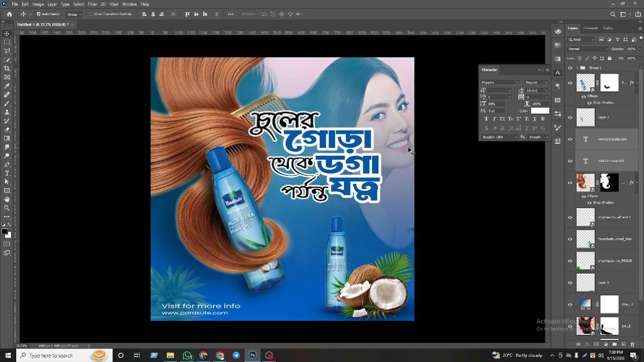Hide the Visit for more info layer
The image size is (644, 362).
click(x=570, y=161)
